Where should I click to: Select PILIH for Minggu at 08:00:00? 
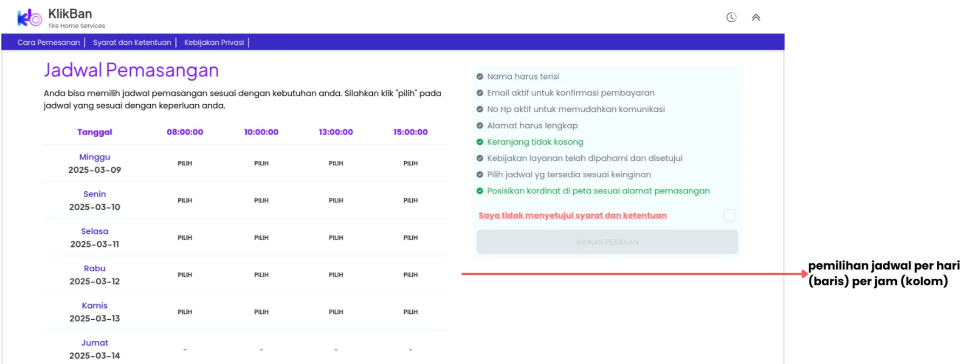(185, 163)
